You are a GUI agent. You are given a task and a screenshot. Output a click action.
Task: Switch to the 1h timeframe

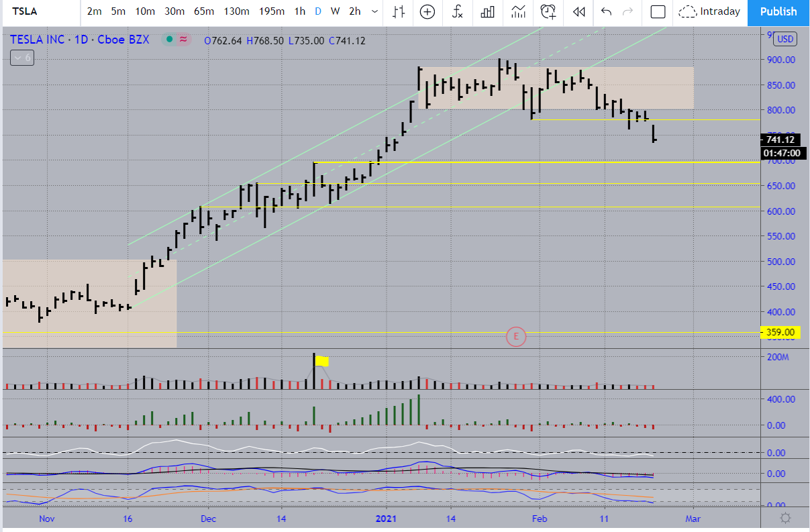pos(300,11)
